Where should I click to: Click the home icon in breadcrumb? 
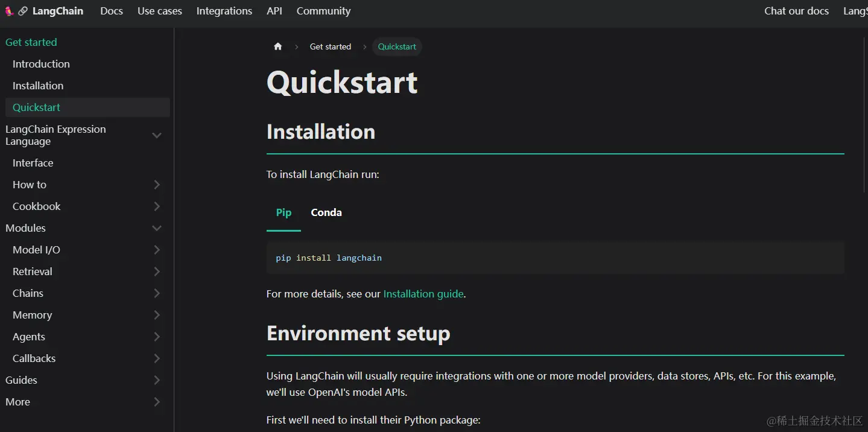tap(278, 46)
